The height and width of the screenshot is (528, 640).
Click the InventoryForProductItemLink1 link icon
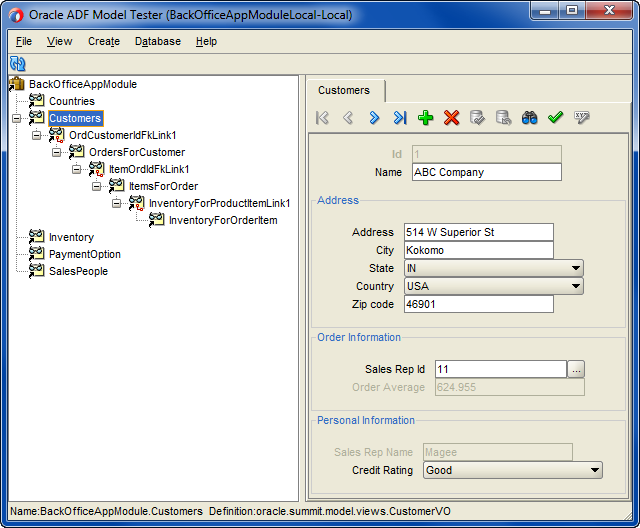click(136, 203)
